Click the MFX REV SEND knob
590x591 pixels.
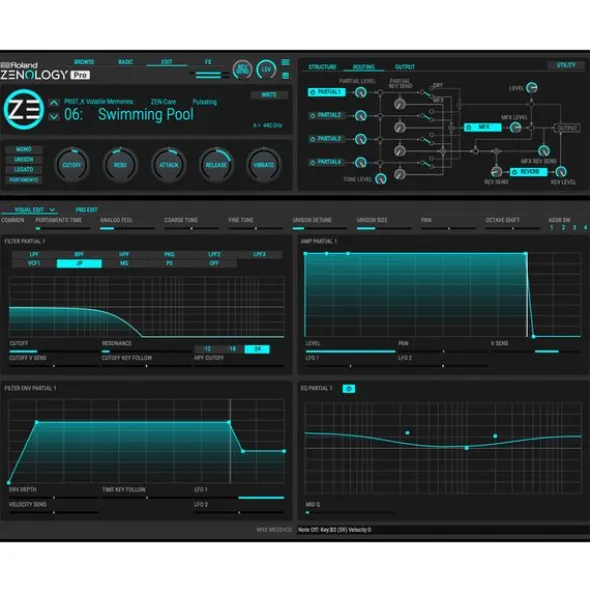(x=544, y=151)
